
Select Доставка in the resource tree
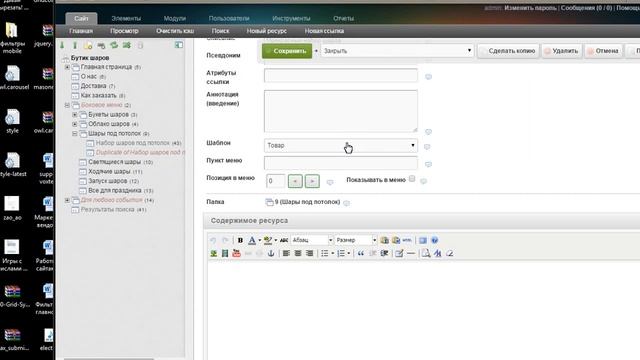93,86
